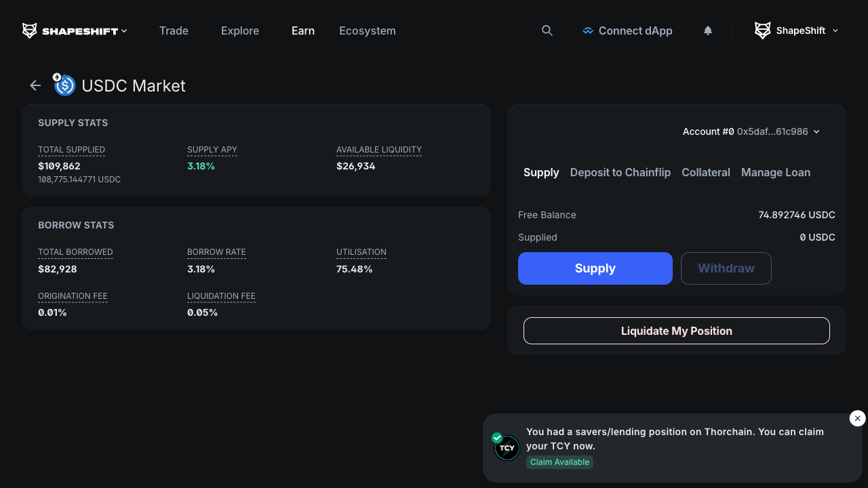Screen dimensions: 868x488
Task: Switch to the Deposit to Chainflip tab
Action: tap(620, 172)
